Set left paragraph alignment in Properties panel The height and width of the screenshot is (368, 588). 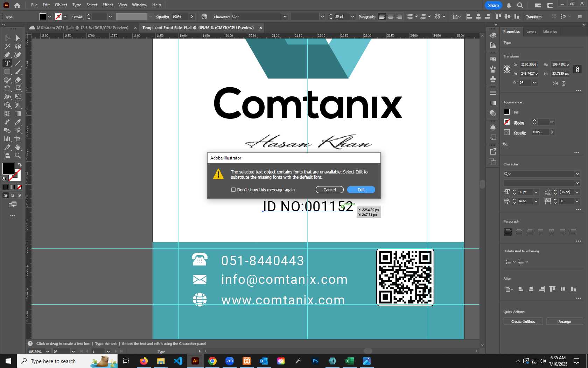[x=508, y=232]
